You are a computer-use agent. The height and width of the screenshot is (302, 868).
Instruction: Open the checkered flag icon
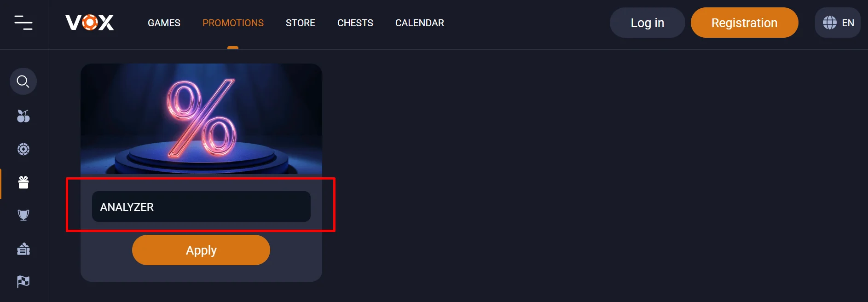pyautogui.click(x=23, y=281)
